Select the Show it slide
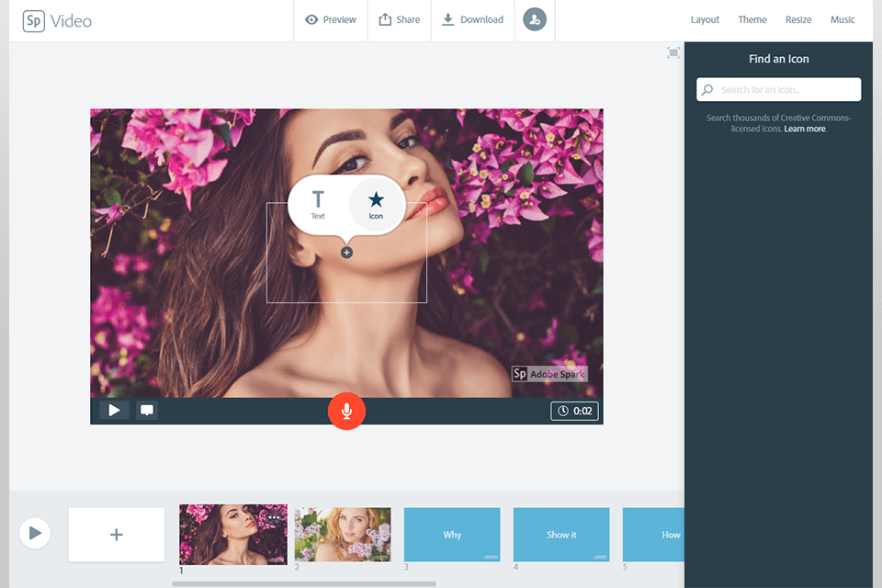Screen dimensions: 882x588 tap(561, 535)
